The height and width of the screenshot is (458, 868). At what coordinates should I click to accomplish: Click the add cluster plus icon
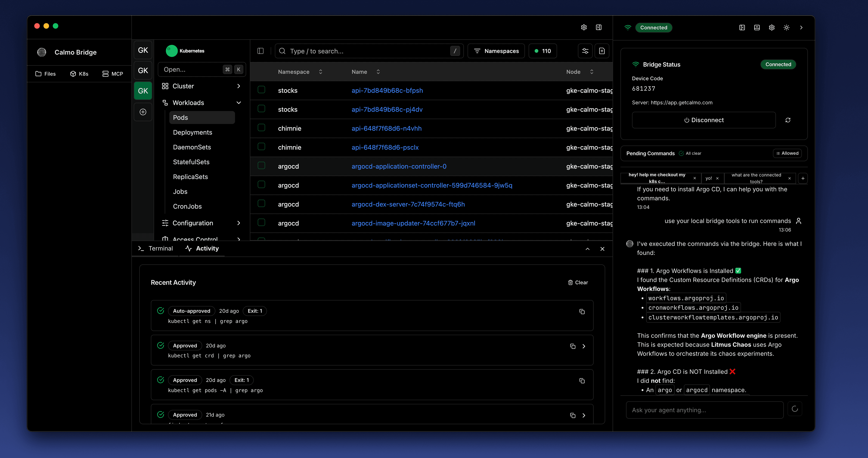click(143, 112)
